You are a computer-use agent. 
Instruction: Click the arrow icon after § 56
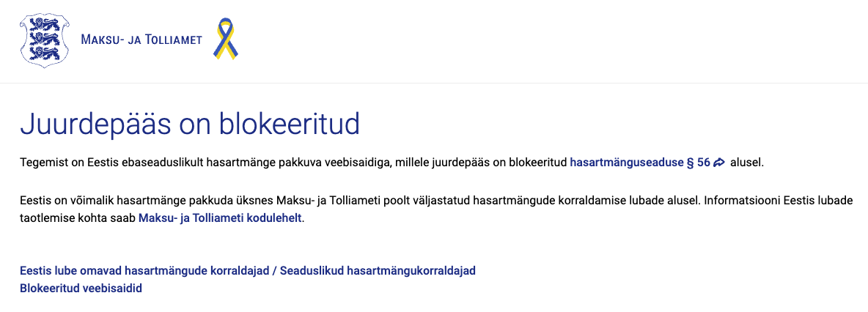point(719,163)
